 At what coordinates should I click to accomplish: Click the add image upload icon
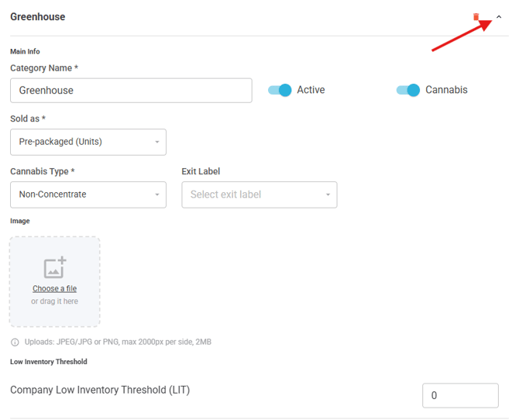pyautogui.click(x=55, y=267)
